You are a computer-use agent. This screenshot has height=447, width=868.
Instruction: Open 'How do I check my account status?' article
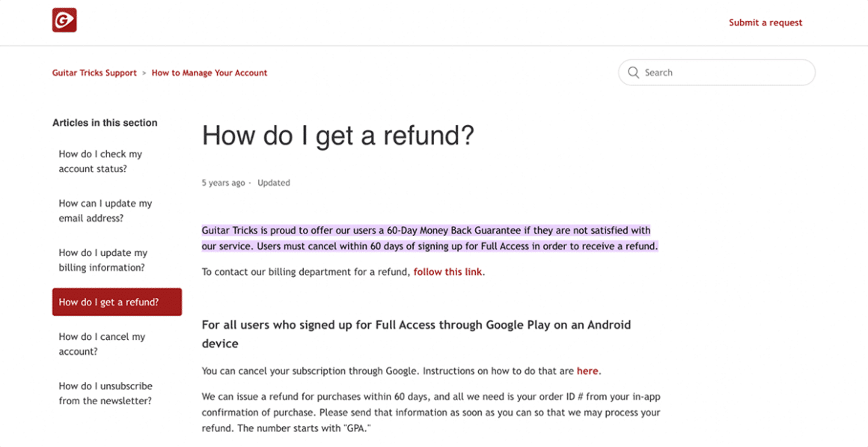[100, 161]
